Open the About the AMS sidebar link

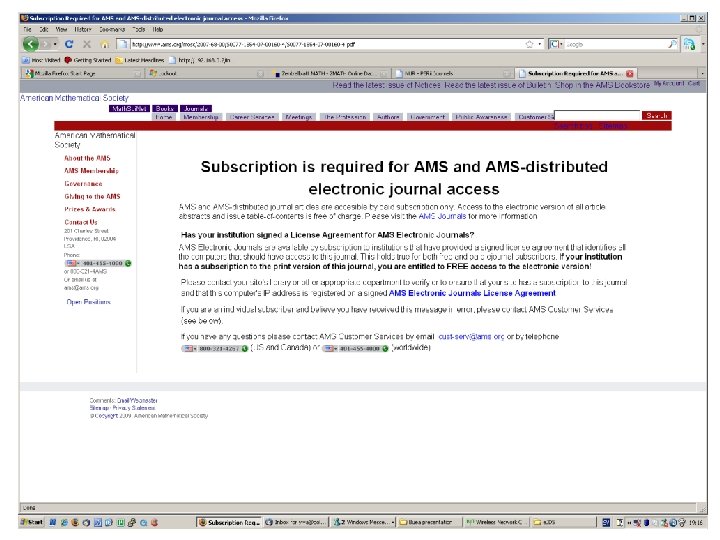[87, 158]
